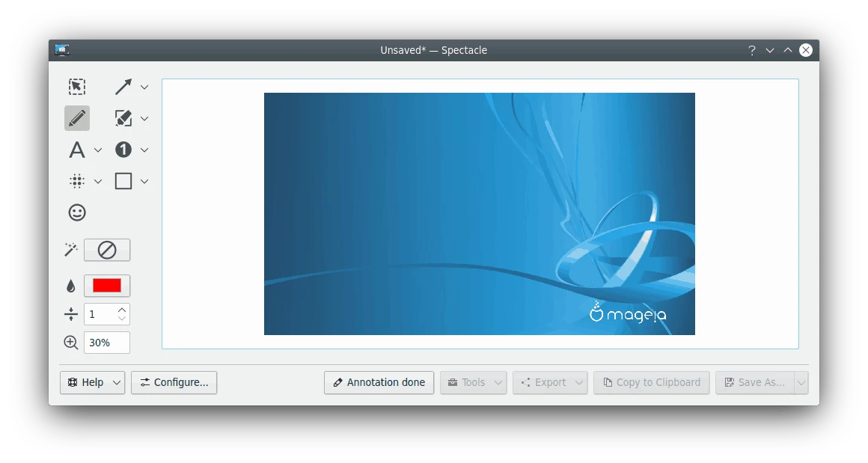Pick the rectangle shape tool
This screenshot has width=868, height=463.
(x=123, y=181)
